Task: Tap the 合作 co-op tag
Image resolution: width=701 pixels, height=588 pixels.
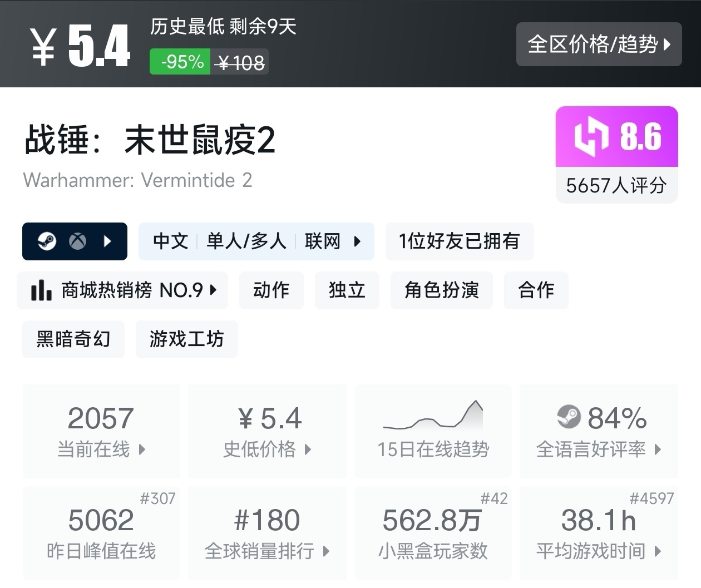Action: click(536, 290)
